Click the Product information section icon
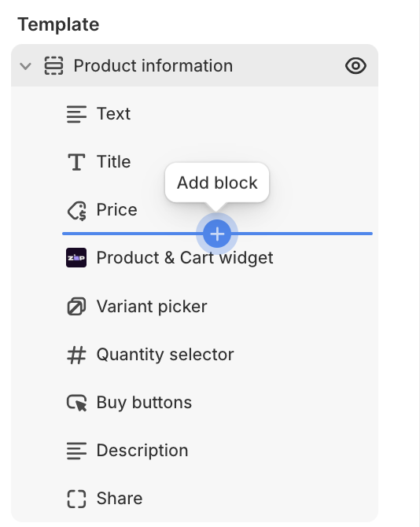The width and height of the screenshot is (420, 527). tap(53, 65)
